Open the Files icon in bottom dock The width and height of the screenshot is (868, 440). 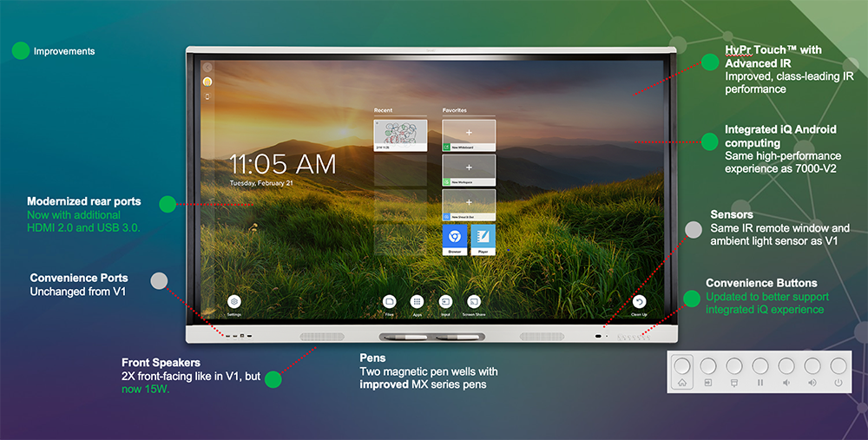(389, 301)
